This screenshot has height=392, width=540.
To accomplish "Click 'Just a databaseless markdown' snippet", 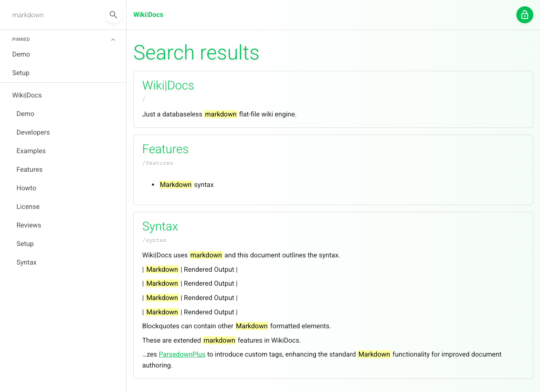I will (x=219, y=114).
